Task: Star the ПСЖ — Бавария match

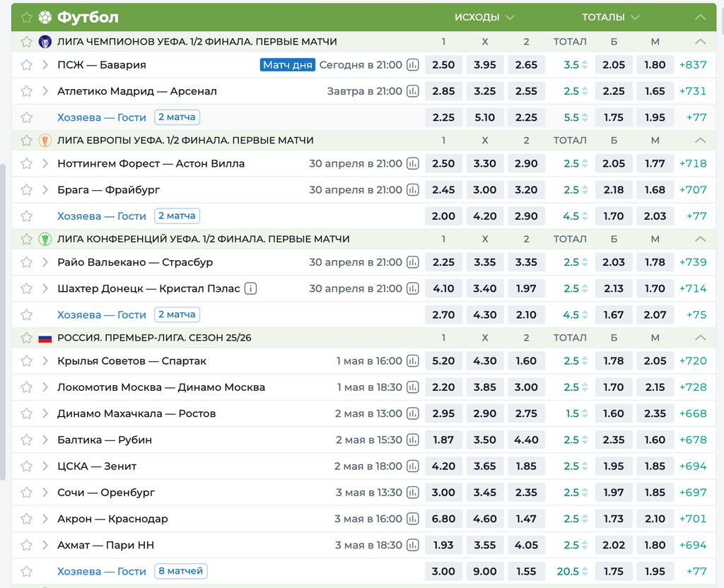Action: 26,65
